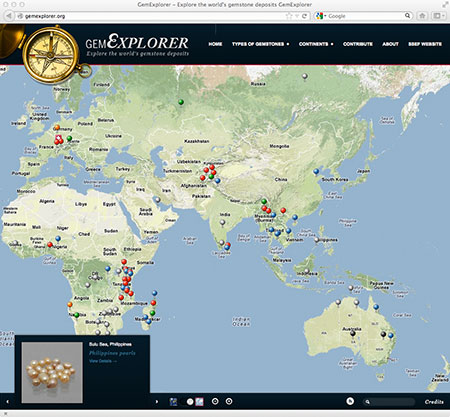This screenshot has width=450, height=417.
Task: Show the previous gemstone card
Action: (7, 402)
